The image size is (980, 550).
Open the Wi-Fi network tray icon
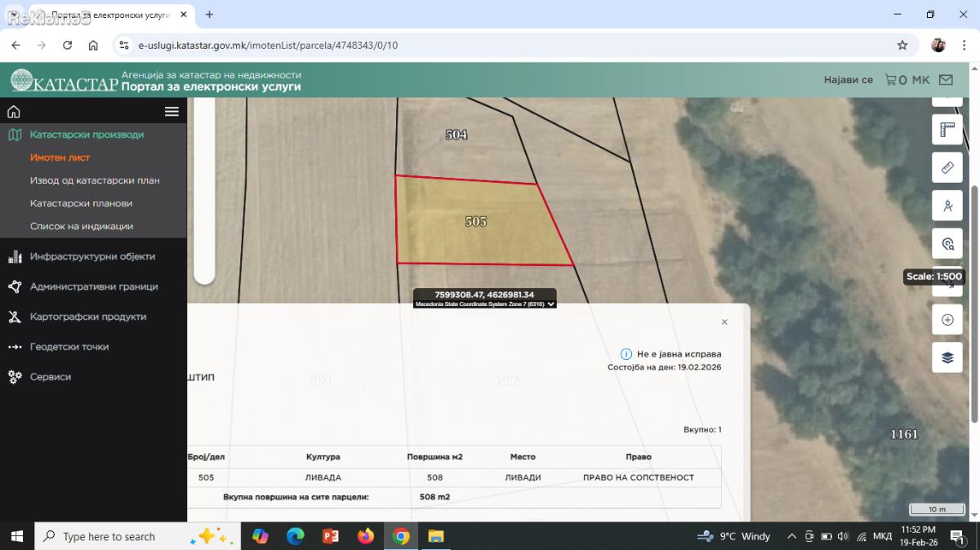pos(862,536)
